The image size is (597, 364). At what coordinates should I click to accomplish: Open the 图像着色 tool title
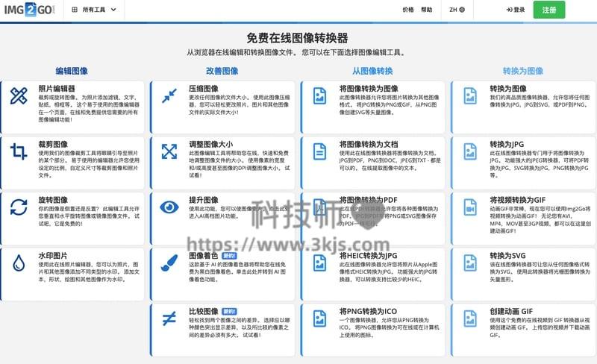click(204, 256)
